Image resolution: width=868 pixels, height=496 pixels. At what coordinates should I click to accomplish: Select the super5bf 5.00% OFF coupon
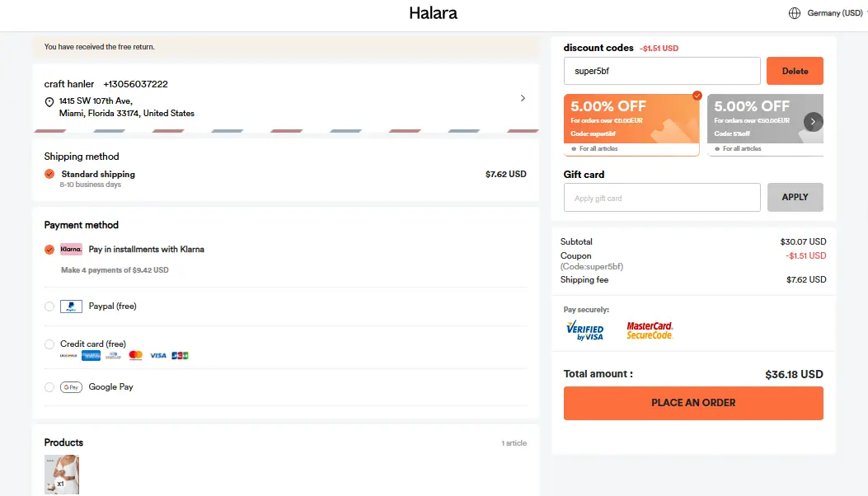631,124
